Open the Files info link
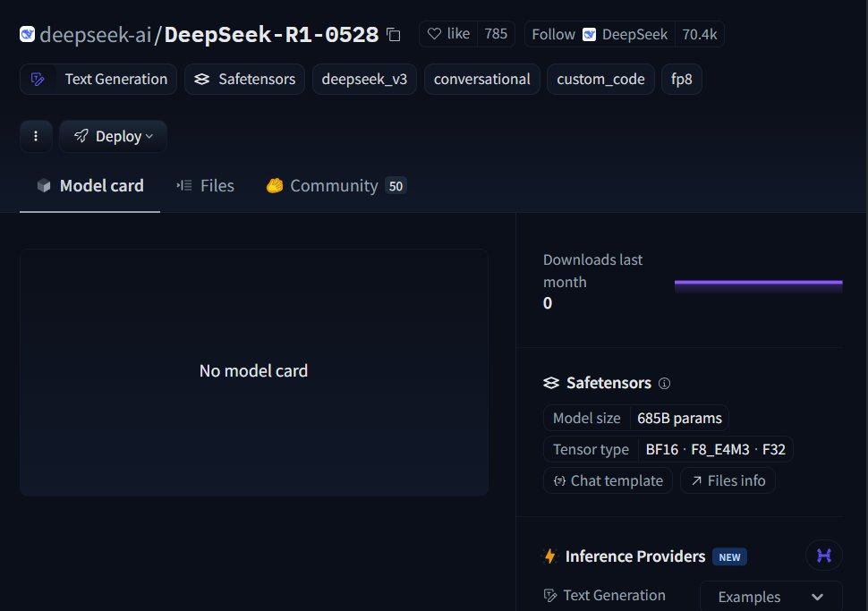The image size is (868, 611). (728, 480)
